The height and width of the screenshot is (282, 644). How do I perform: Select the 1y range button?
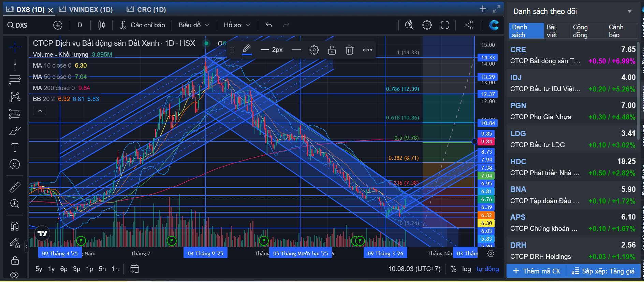pyautogui.click(x=51, y=269)
